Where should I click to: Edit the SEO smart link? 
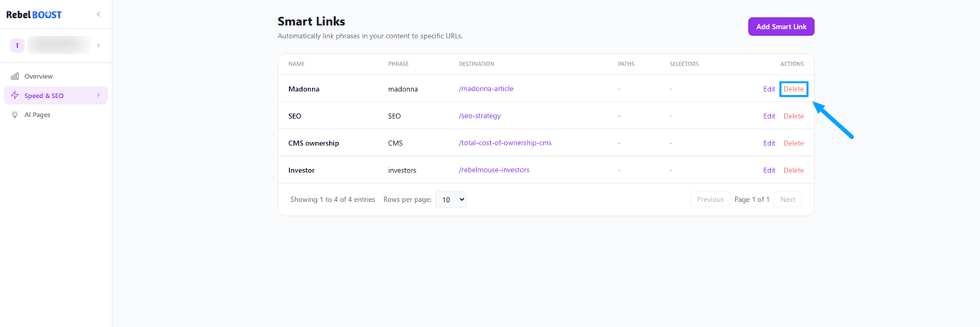(768, 116)
